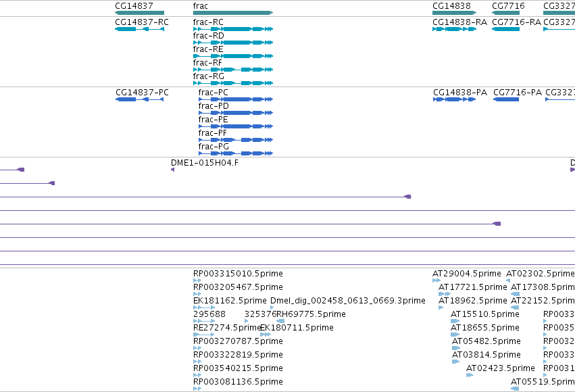Select the frac-RD transcript label

click(x=208, y=36)
